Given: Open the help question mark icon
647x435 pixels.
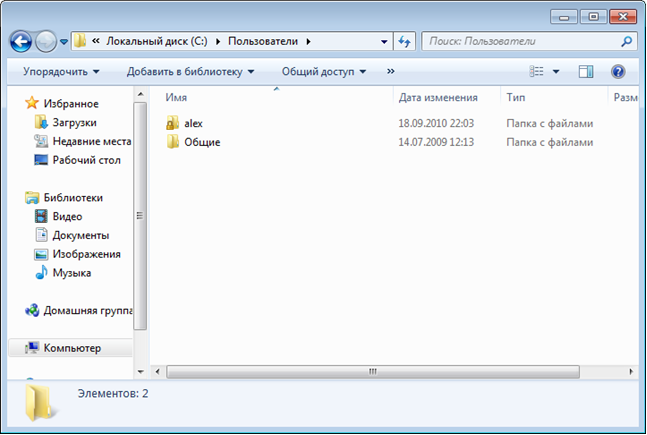Looking at the screenshot, I should click(618, 72).
